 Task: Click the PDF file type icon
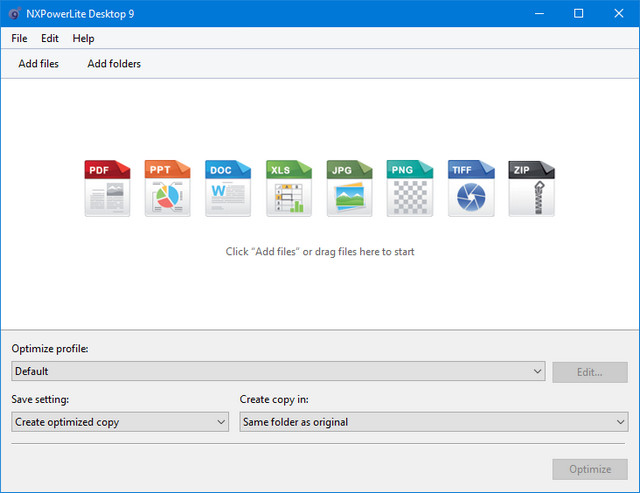coord(107,188)
